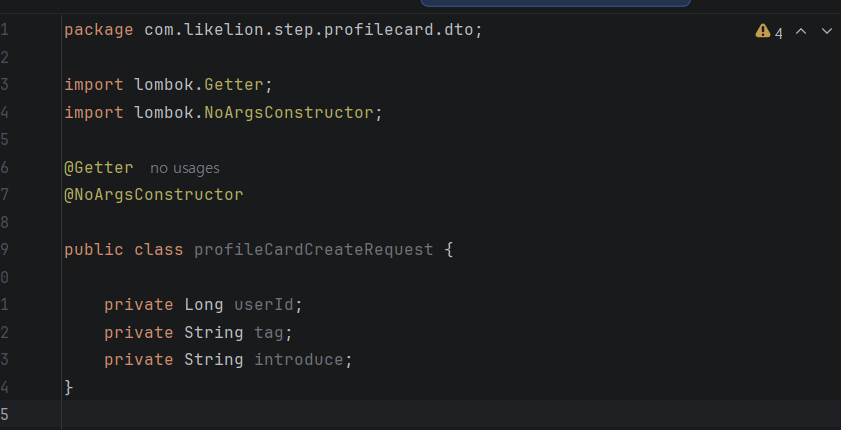This screenshot has height=430, width=841.
Task: Go to next highlighted problem arrow
Action: pyautogui.click(x=827, y=31)
